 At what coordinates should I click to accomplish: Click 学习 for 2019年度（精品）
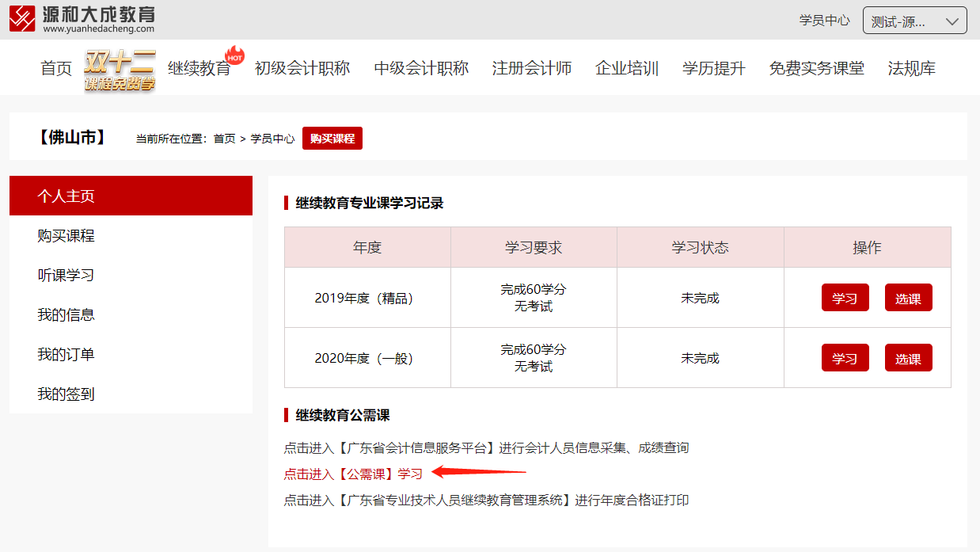point(845,298)
